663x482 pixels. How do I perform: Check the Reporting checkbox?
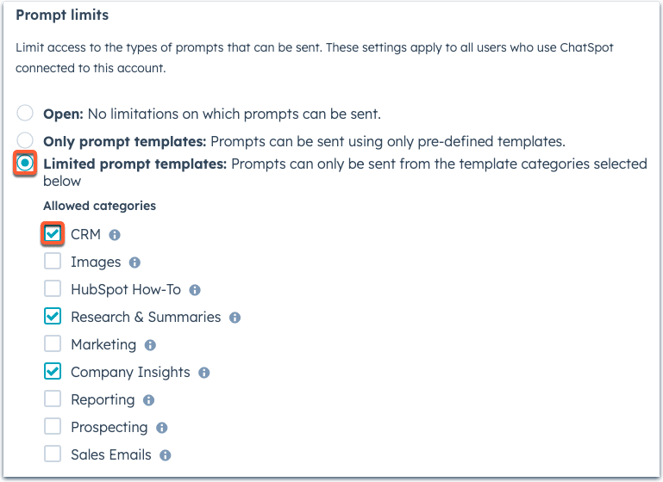52,398
